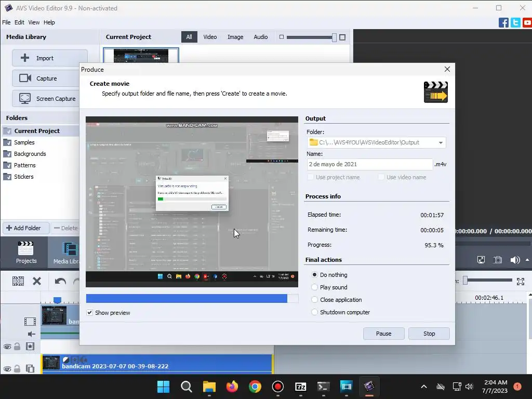Click the video effects track star icon
Image resolution: width=532 pixels, height=399 pixels.
[30, 347]
